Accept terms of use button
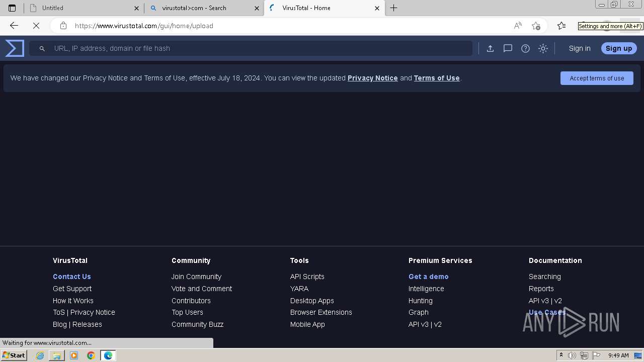The height and width of the screenshot is (362, 644). tap(597, 78)
